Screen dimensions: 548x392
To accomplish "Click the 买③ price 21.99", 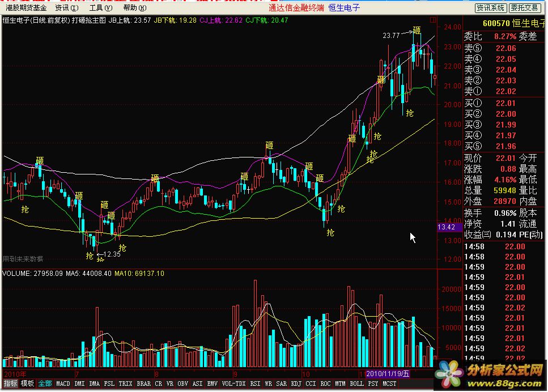I will 505,125.
